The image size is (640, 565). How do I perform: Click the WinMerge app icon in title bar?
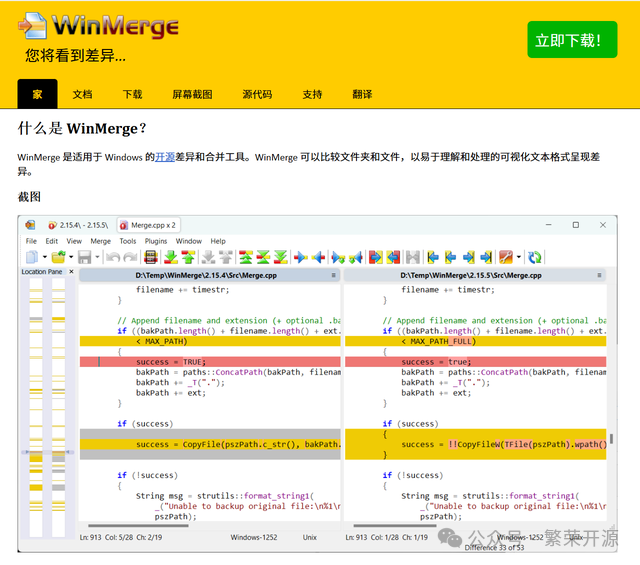click(30, 225)
